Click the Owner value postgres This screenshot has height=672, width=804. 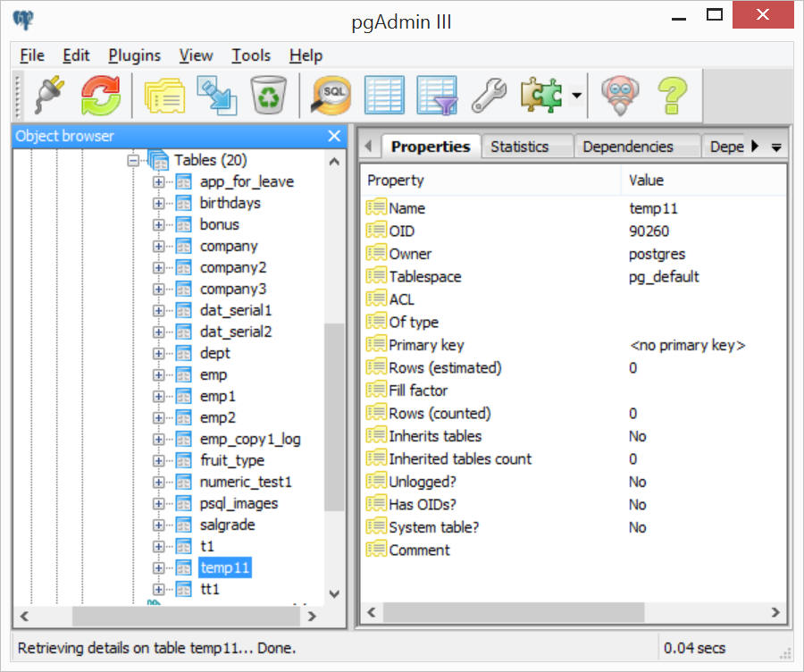[657, 255]
